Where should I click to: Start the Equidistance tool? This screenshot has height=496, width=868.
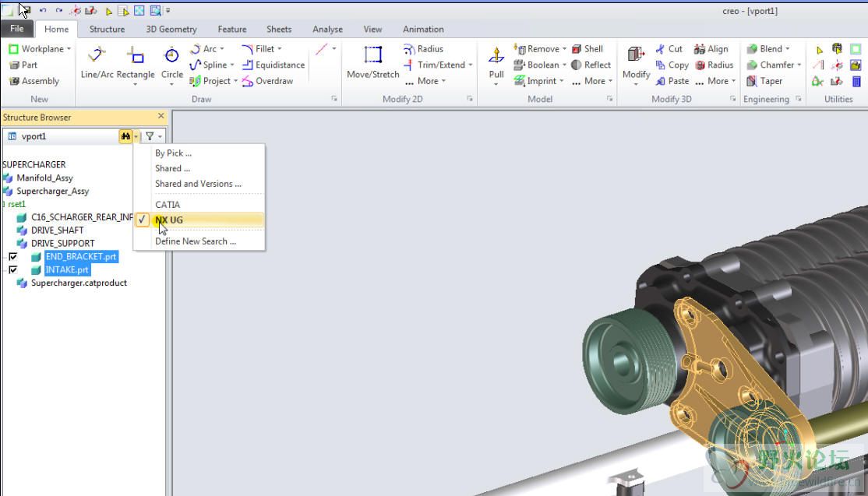[273, 65]
